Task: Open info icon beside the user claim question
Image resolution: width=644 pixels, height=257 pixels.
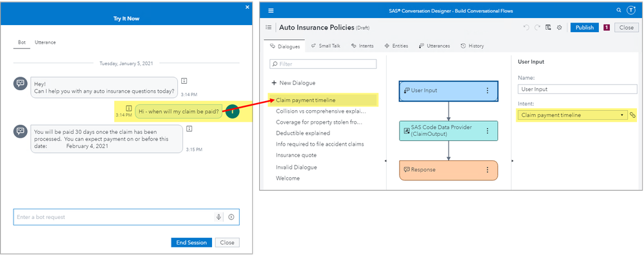Action: click(x=129, y=108)
